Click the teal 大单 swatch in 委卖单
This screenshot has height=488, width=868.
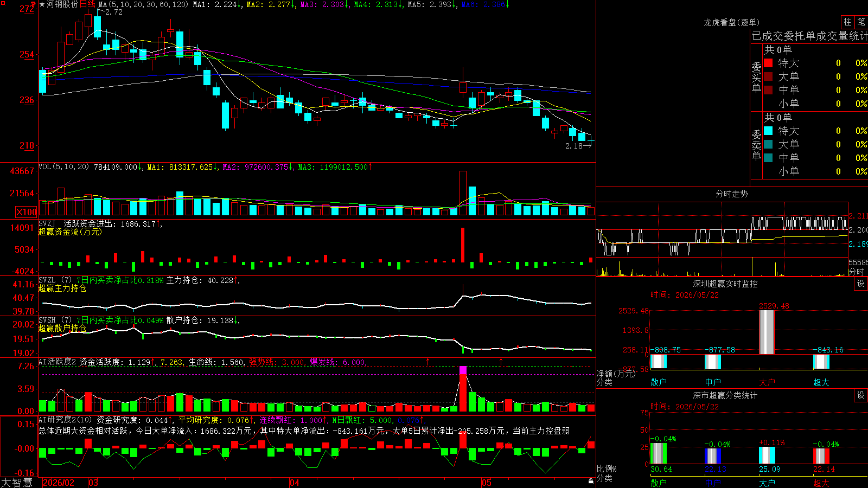pos(768,144)
